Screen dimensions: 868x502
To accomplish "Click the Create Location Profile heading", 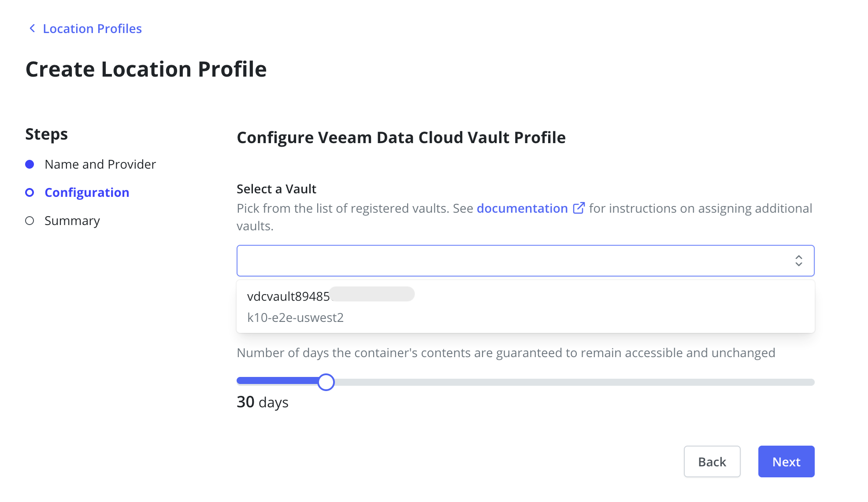I will [146, 69].
